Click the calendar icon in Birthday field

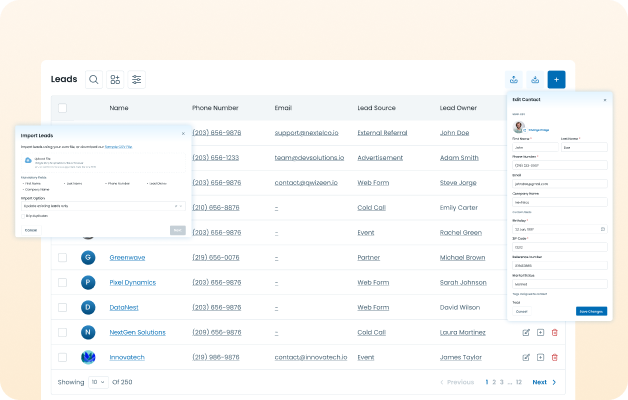(x=603, y=229)
